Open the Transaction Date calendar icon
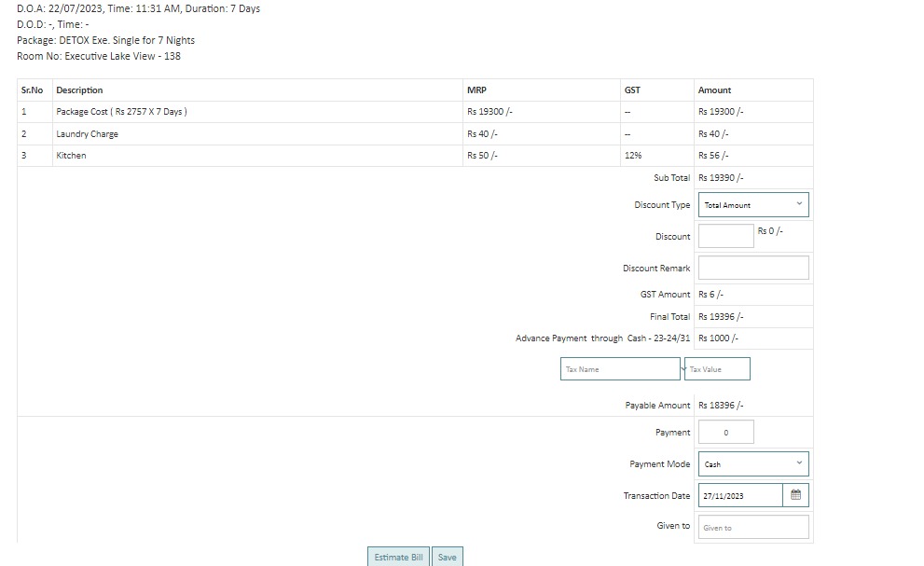Screen dimensions: 924x566 coord(795,495)
